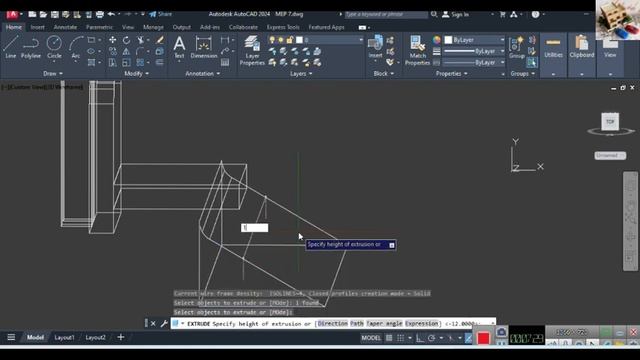The width and height of the screenshot is (640, 360).
Task: Select the Circle tool
Action: [x=54, y=47]
